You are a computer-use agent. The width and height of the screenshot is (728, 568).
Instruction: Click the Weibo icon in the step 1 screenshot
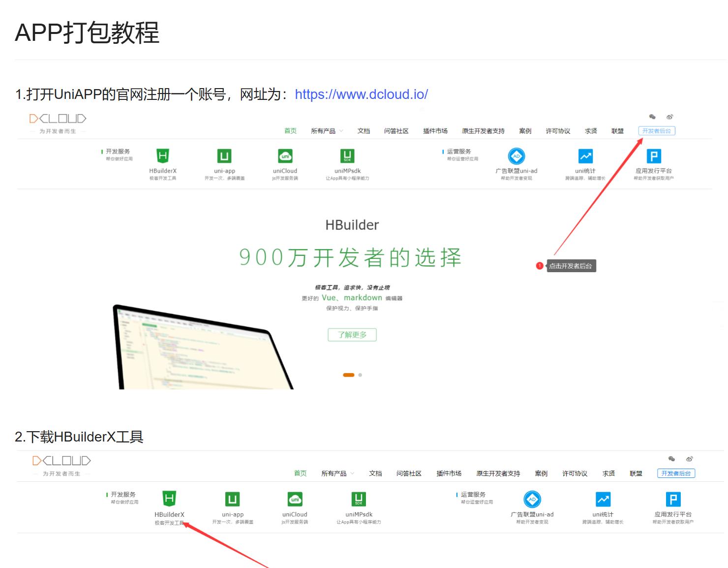[x=669, y=117]
